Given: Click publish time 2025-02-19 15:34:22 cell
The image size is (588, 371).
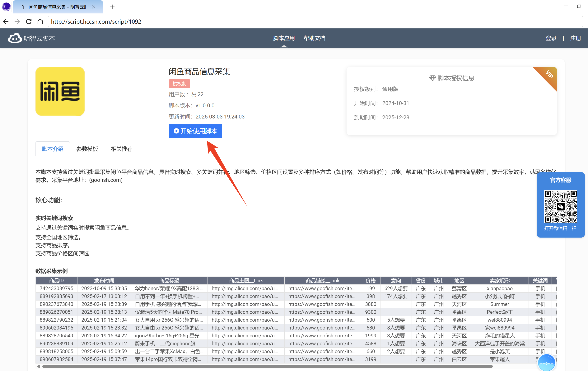Looking at the screenshot, I should pyautogui.click(x=104, y=335).
